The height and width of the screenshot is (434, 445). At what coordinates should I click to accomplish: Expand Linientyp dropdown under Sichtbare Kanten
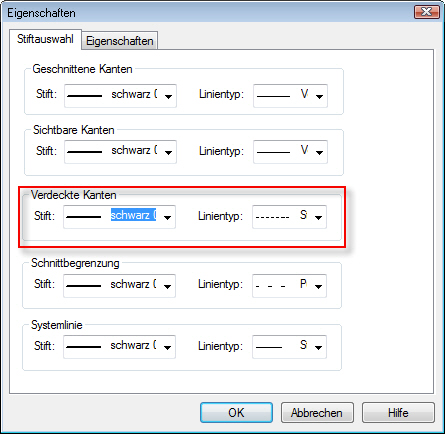(x=290, y=152)
